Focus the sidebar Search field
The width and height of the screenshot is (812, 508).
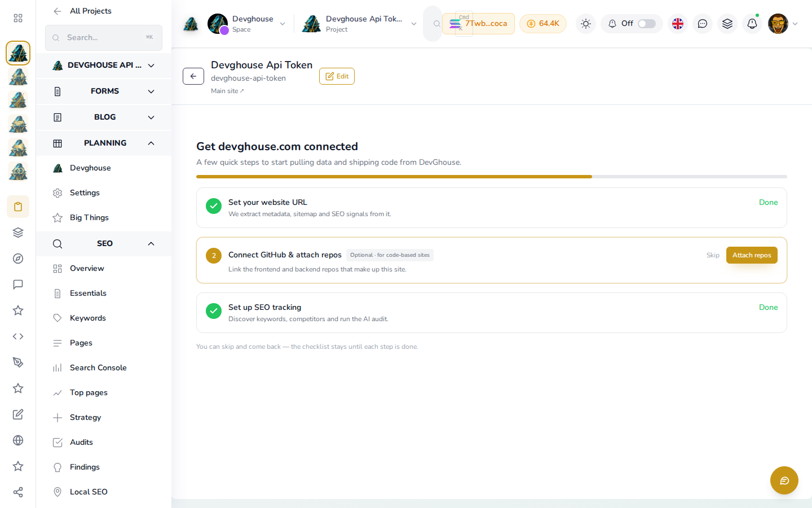[x=104, y=38]
